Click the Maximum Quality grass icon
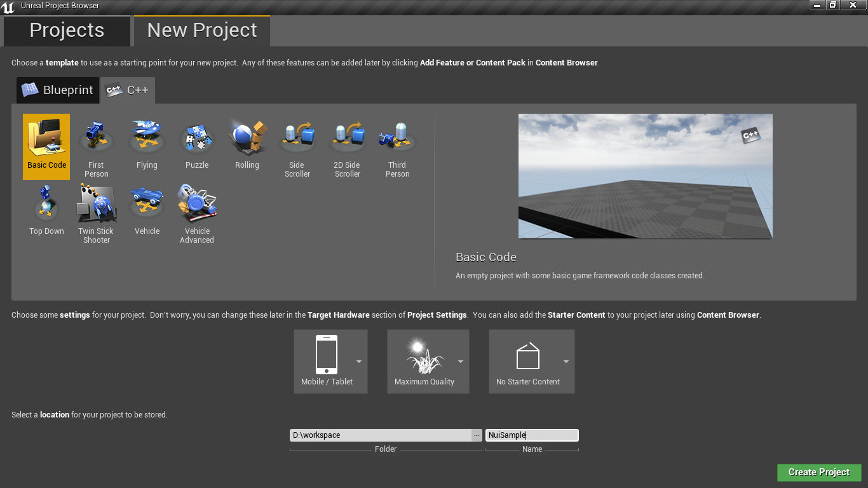The width and height of the screenshot is (868, 488). 424,356
